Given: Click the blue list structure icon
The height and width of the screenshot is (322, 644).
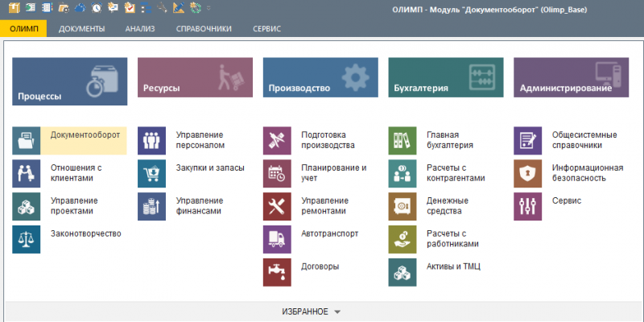Looking at the screenshot, I should coord(146,7).
